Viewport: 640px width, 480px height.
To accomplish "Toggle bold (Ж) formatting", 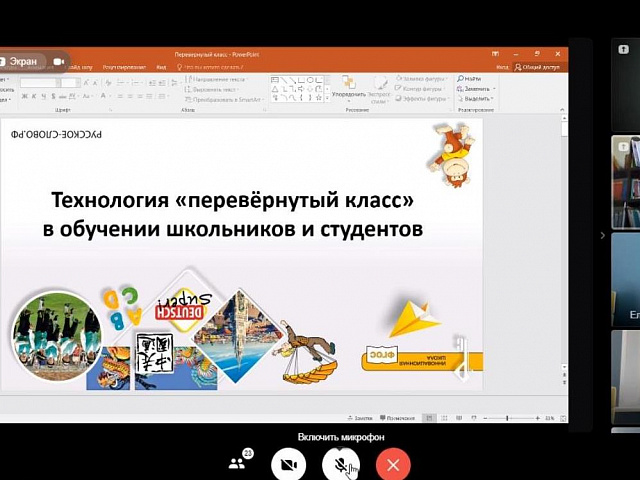I will [24, 96].
